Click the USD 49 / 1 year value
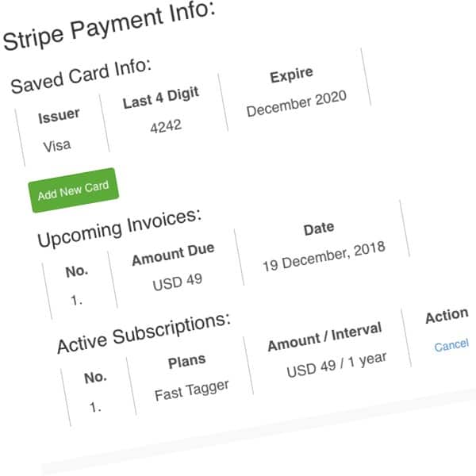This screenshot has height=476, width=476. [336, 364]
